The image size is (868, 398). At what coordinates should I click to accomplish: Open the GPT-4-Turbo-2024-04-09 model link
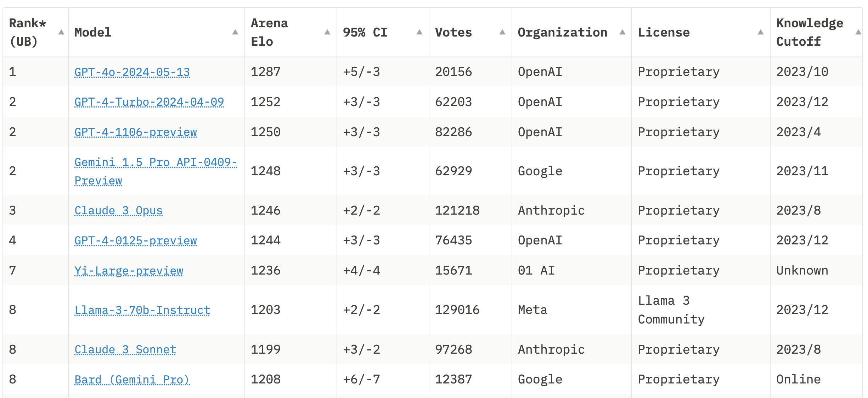(x=149, y=102)
